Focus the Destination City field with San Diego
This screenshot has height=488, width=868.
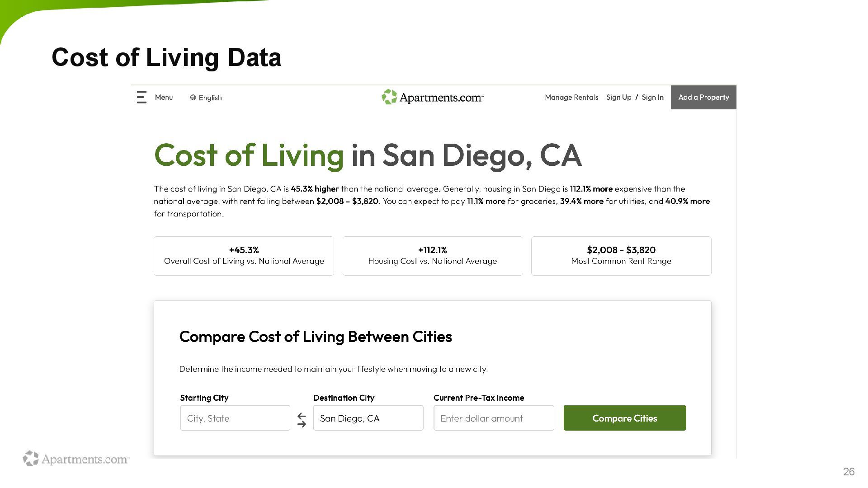click(368, 418)
